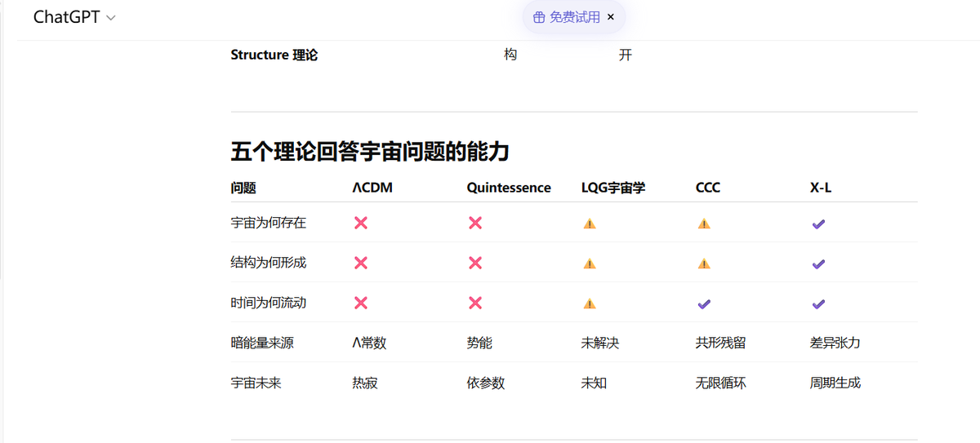Click the cell 热寂
980x443 pixels.
coord(365,383)
